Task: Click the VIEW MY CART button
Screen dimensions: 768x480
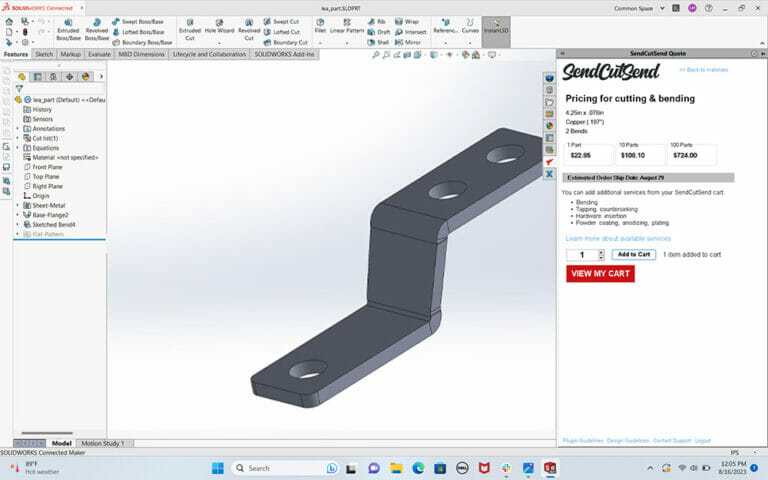Action: coord(600,273)
